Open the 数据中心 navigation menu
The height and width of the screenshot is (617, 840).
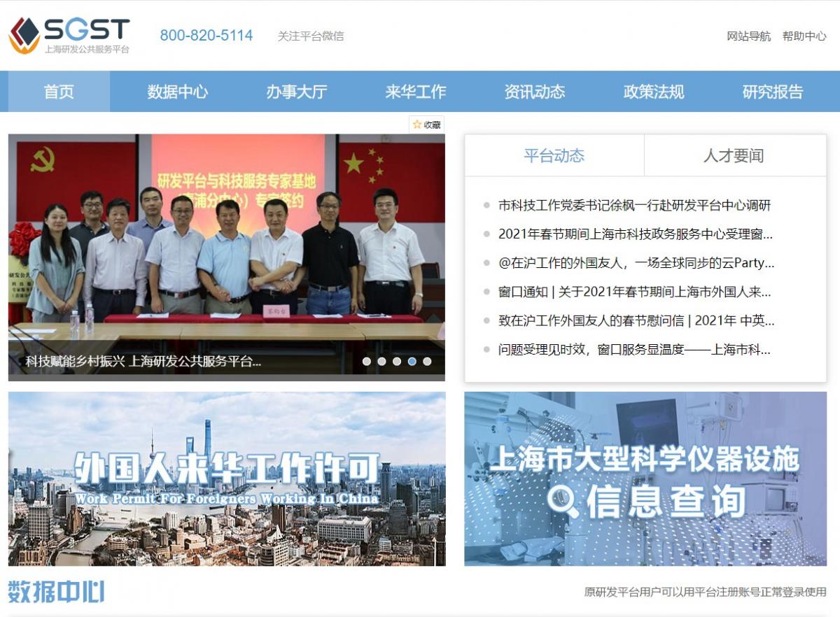coord(177,92)
